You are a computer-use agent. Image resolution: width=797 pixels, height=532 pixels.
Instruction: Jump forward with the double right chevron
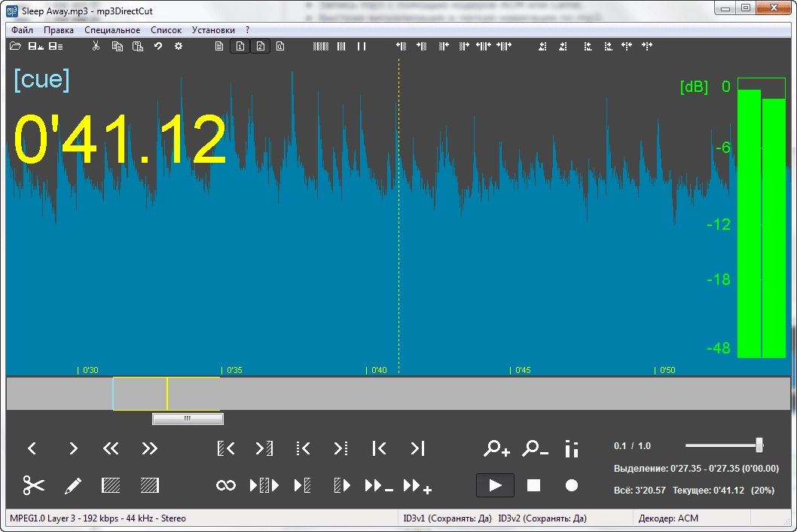(149, 448)
